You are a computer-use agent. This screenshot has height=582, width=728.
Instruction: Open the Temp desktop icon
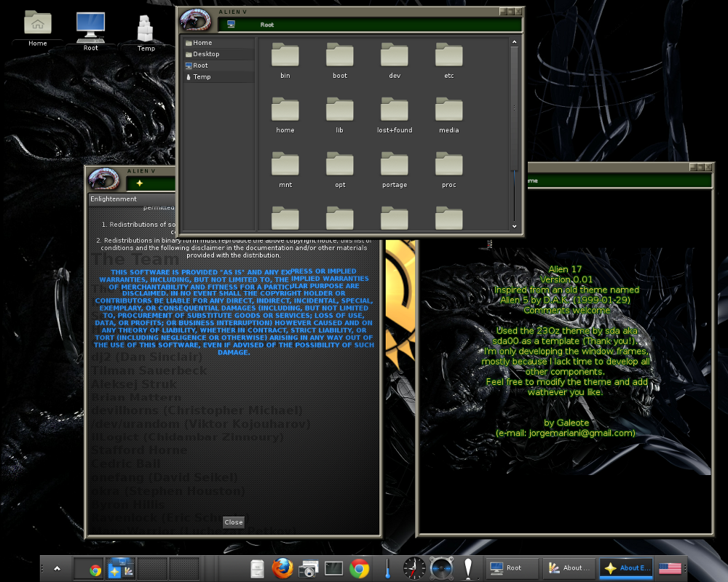click(x=146, y=33)
